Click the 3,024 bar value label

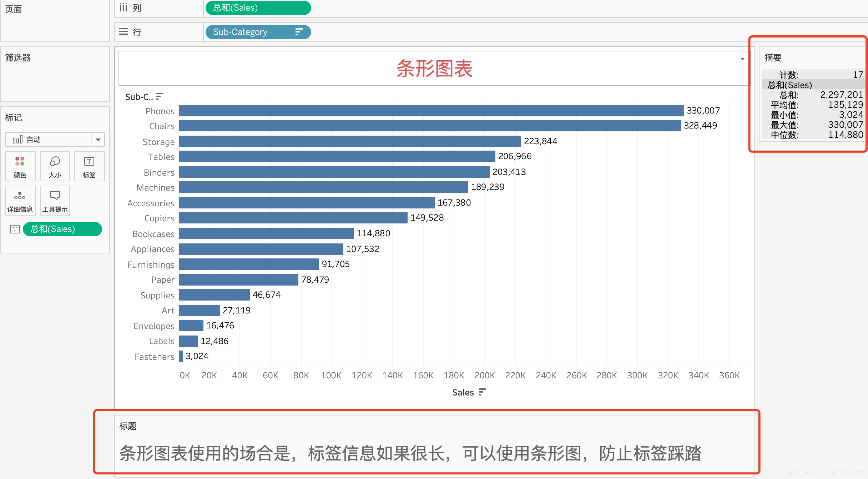(197, 356)
